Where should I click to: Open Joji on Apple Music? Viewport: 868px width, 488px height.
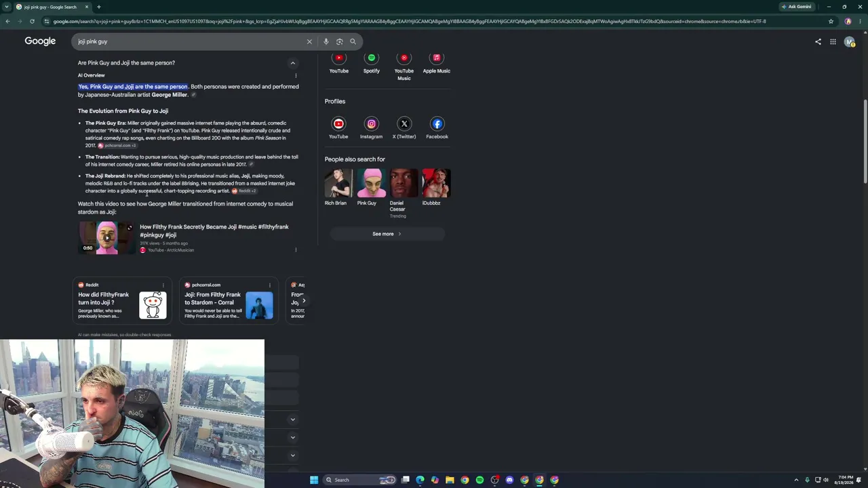[437, 63]
